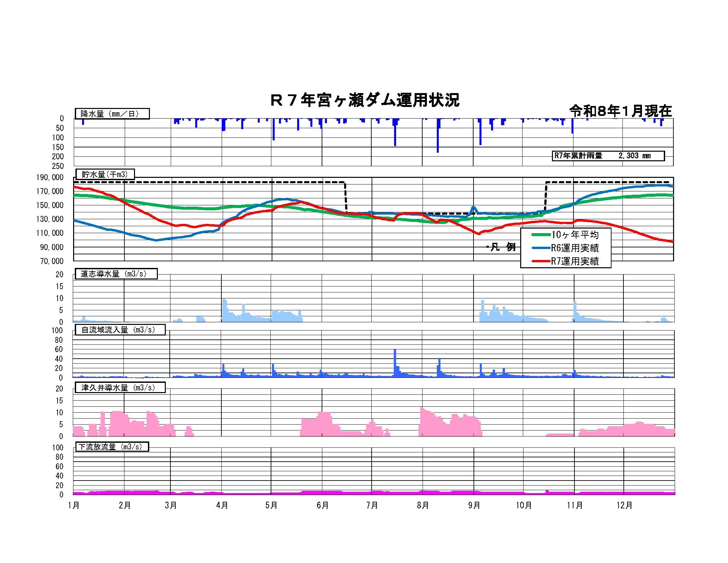This screenshot has width=728, height=563.
Task: Click the R7運用実績 legend text
Action: pos(575,261)
